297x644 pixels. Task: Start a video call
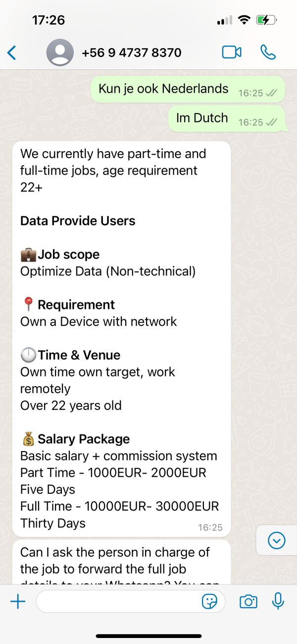coord(231,53)
